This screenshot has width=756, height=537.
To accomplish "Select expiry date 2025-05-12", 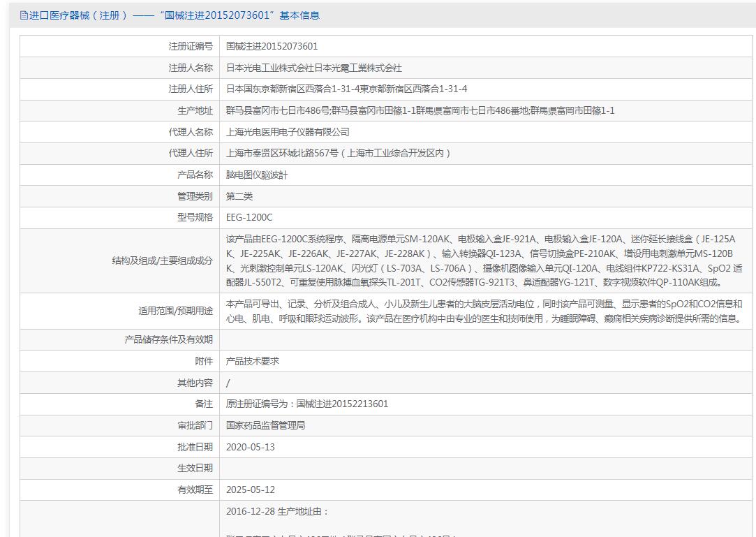I will click(x=251, y=490).
